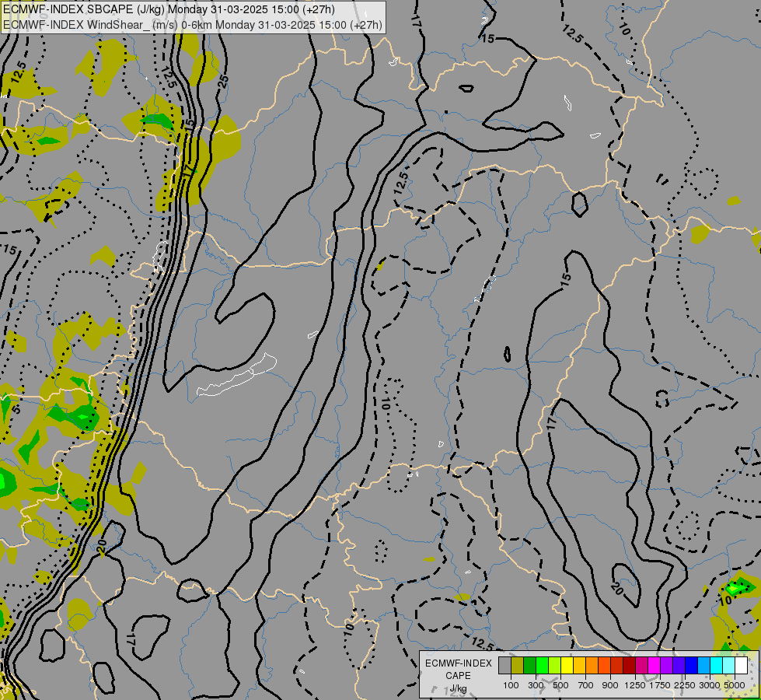Click the amber legend swatch above 700
The image size is (761, 700).
coord(579,666)
